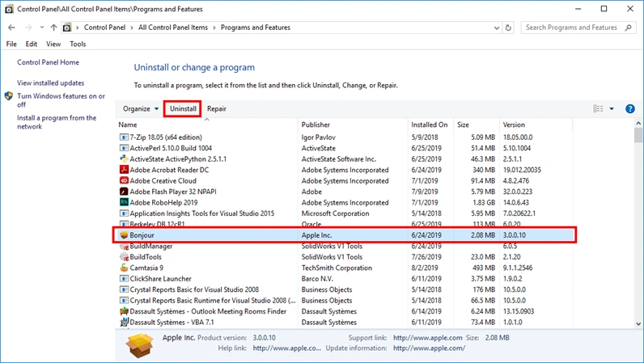Click the TechSmith Corporation publisher cell
The image size is (644, 363).
pos(337,268)
